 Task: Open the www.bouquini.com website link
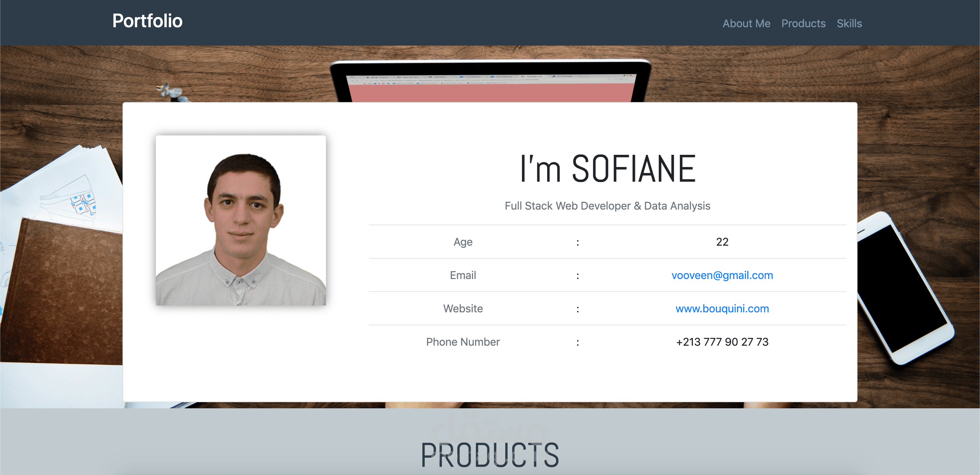(722, 308)
